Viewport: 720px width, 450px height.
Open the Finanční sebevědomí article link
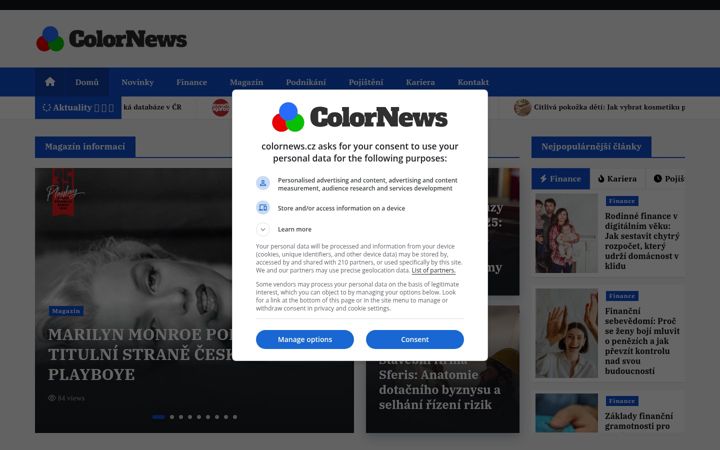642,341
